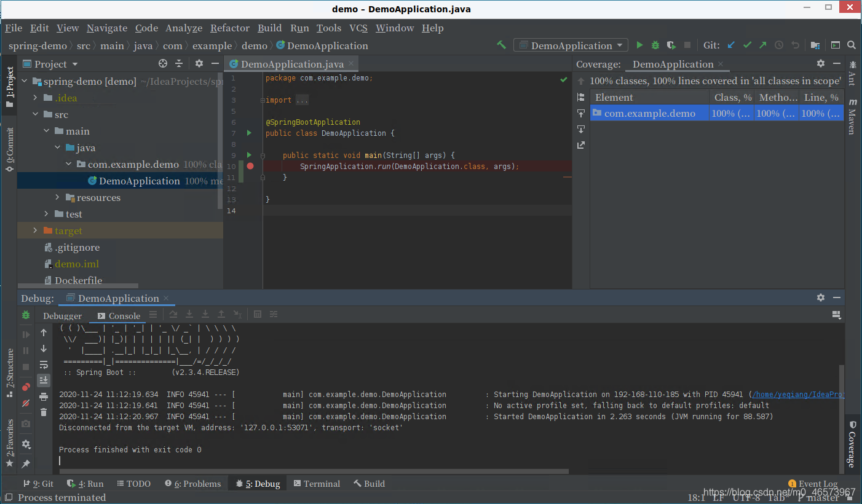Collapse the main folder
The image size is (862, 504).
point(47,131)
